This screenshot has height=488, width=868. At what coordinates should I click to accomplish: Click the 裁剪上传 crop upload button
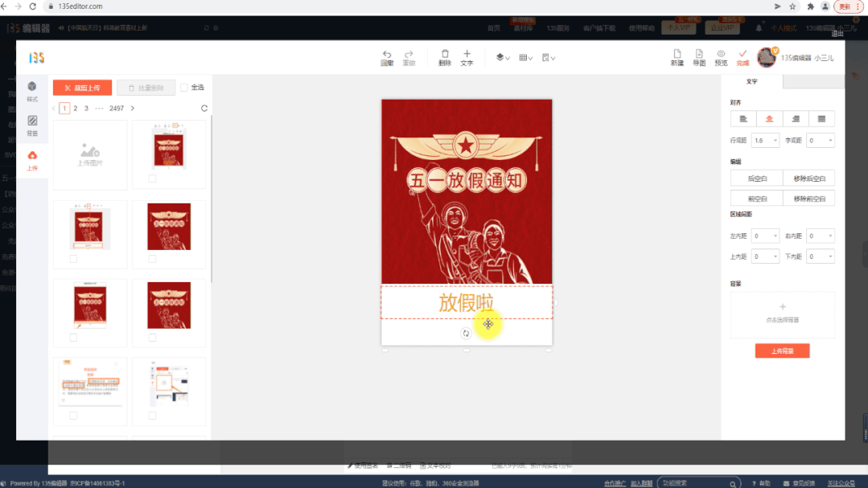(83, 88)
